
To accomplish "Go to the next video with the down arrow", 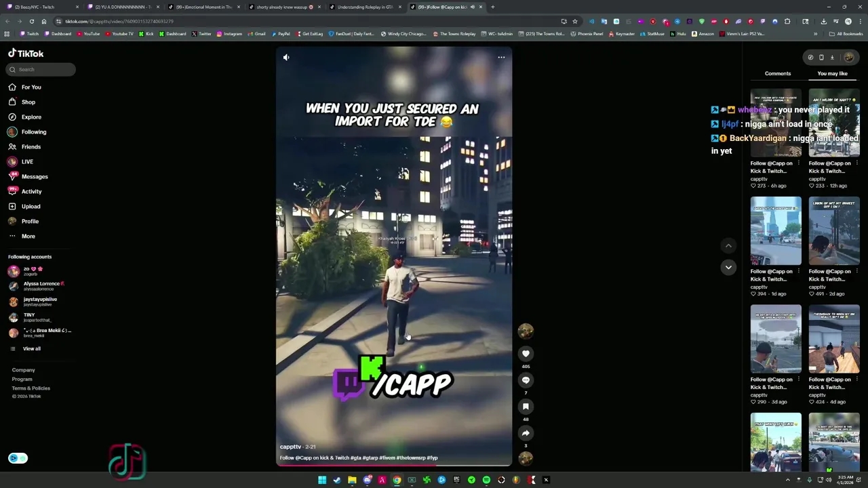I will 728,267.
